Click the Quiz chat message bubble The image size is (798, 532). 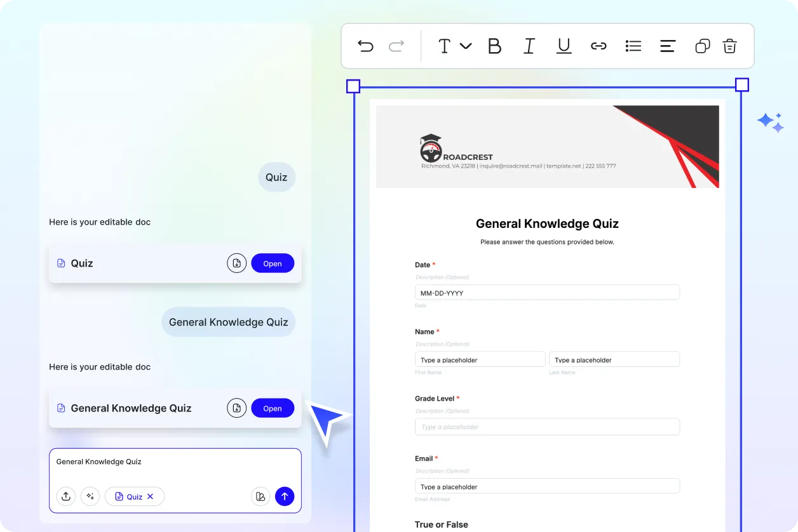(x=276, y=177)
